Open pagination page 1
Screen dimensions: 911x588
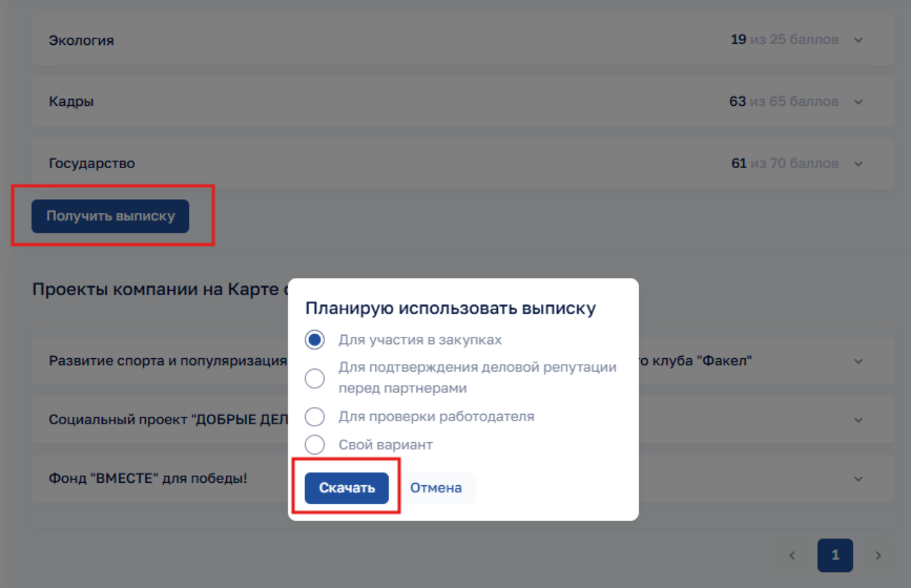835,555
